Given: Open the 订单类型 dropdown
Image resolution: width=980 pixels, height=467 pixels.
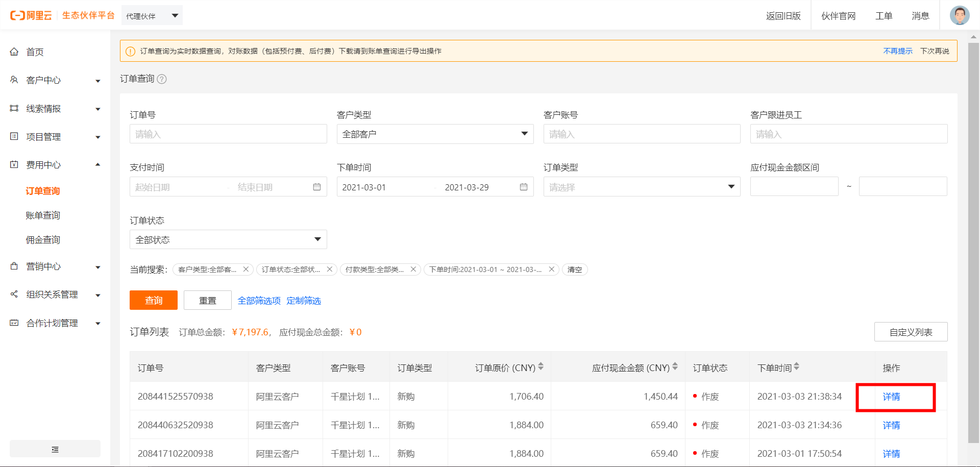Looking at the screenshot, I should pos(642,187).
